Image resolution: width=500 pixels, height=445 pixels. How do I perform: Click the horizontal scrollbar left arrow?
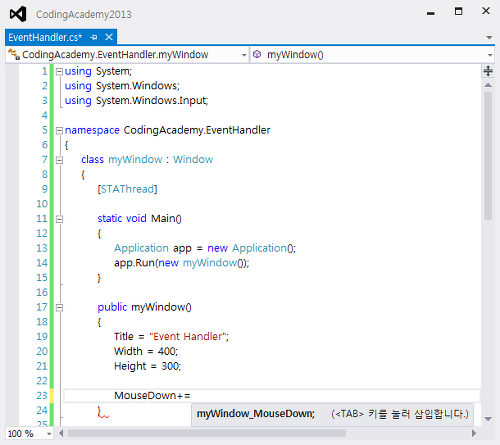point(61,433)
